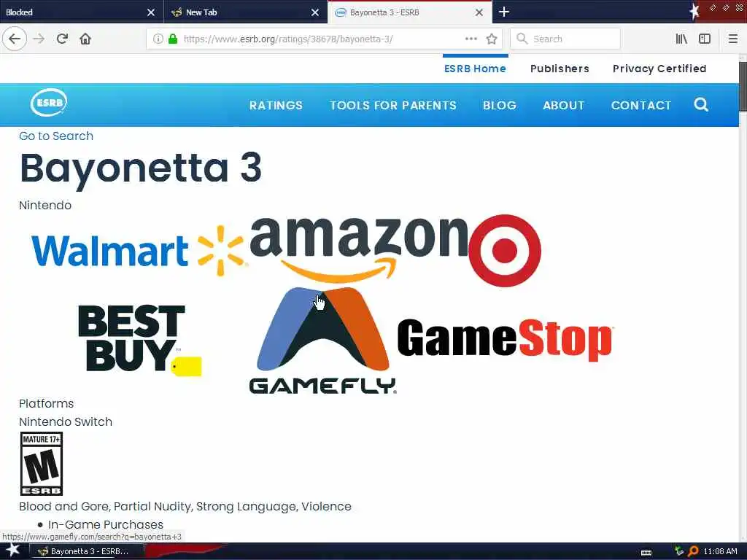Bookmark this page with star icon
The height and width of the screenshot is (560, 747).
point(492,39)
